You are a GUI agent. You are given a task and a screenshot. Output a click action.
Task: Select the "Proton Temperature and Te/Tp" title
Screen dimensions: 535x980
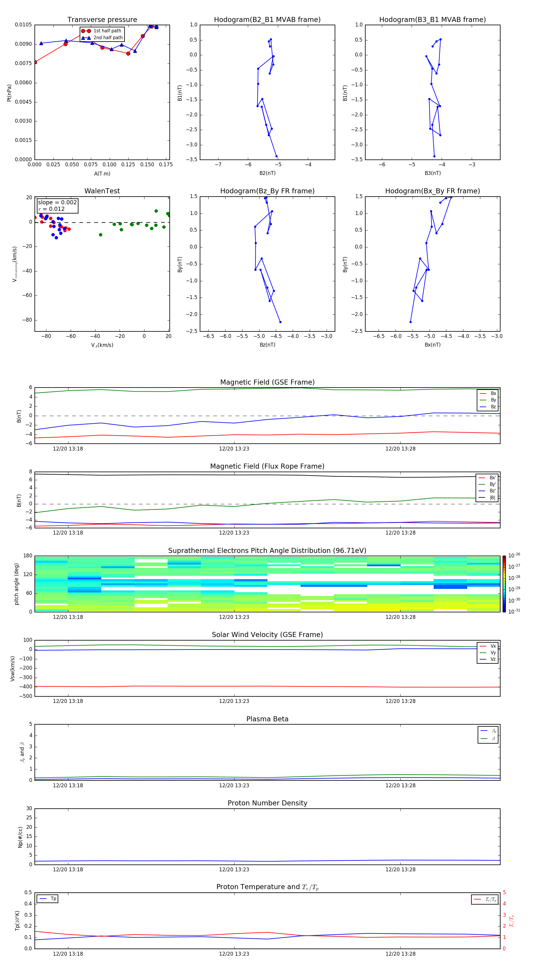click(x=267, y=887)
